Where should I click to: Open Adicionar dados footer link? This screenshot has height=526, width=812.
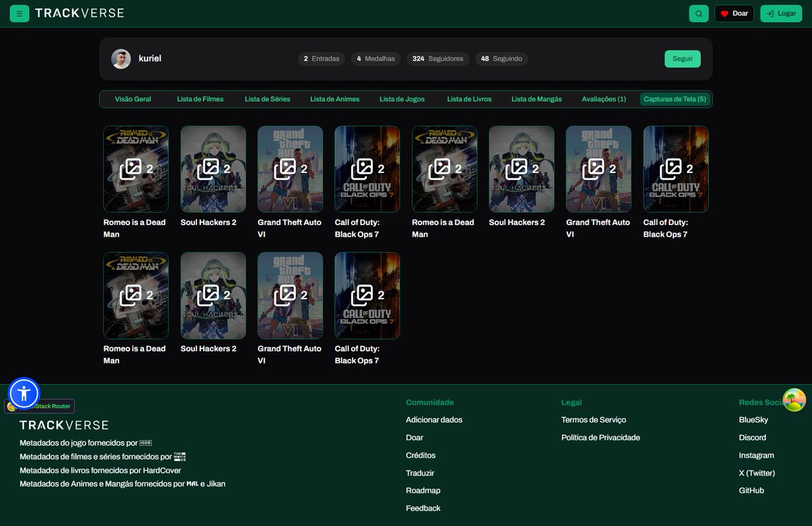click(434, 420)
